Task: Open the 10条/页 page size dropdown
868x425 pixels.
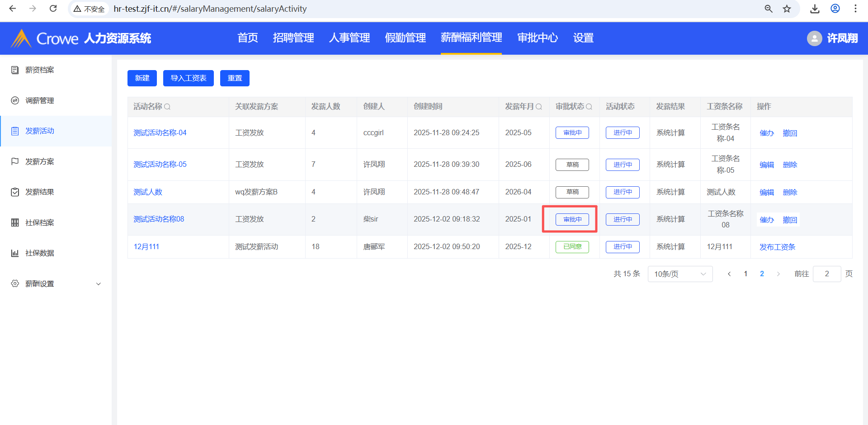Action: pyautogui.click(x=679, y=274)
